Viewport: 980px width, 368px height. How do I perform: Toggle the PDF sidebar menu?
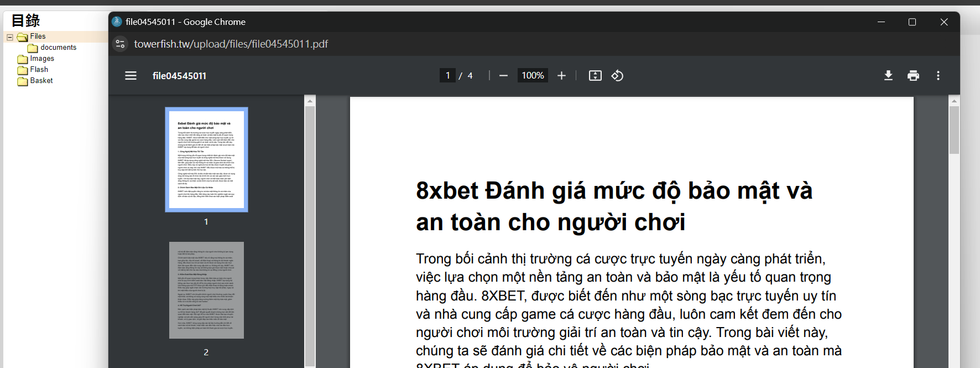click(131, 76)
